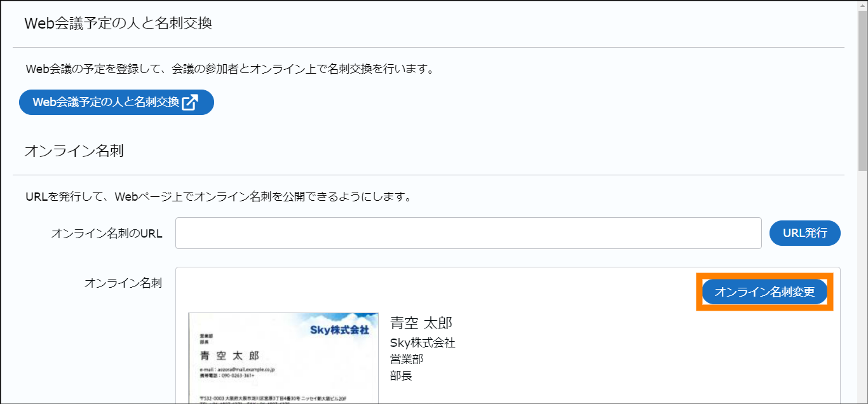Click the department text 営業部
868x404 pixels.
pyautogui.click(x=407, y=359)
